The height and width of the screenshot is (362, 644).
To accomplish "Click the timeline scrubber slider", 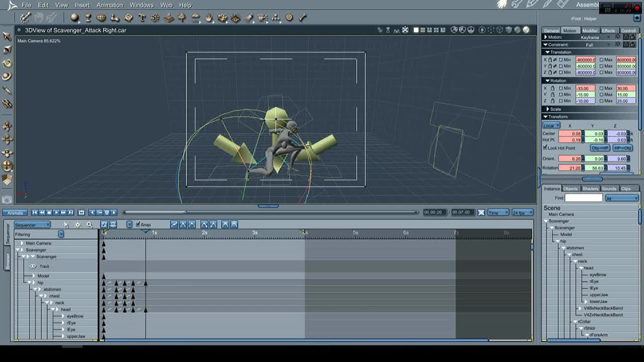I will [x=270, y=212].
